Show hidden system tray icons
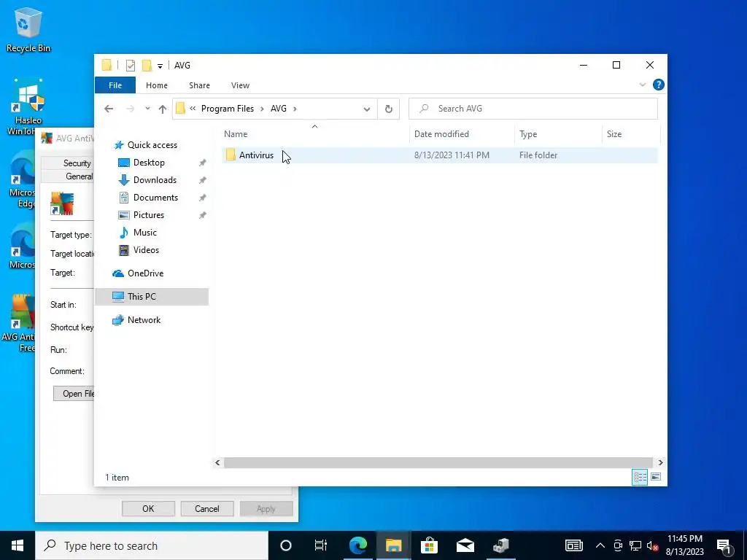The image size is (747, 560). (600, 545)
